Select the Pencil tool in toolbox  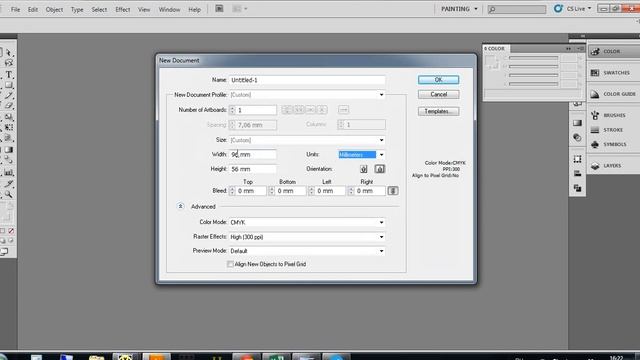pyautogui.click(x=9, y=96)
